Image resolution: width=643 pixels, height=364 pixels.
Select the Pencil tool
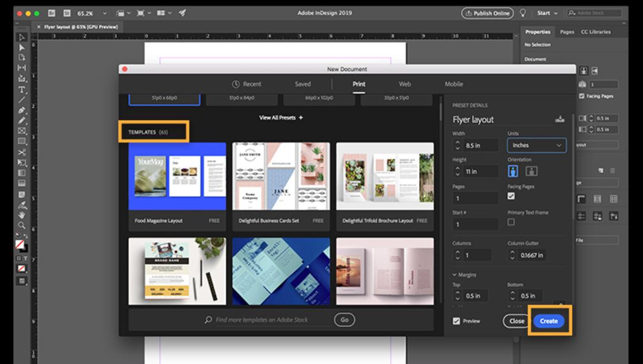(22, 121)
